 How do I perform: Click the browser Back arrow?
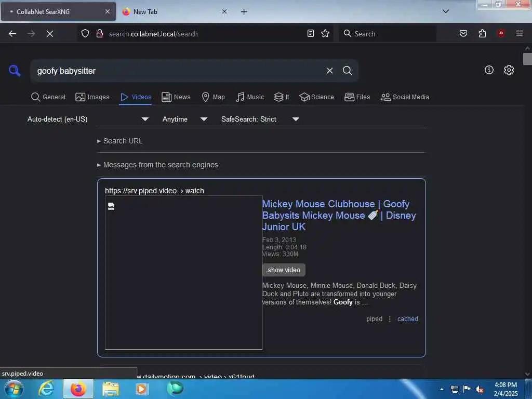12,34
